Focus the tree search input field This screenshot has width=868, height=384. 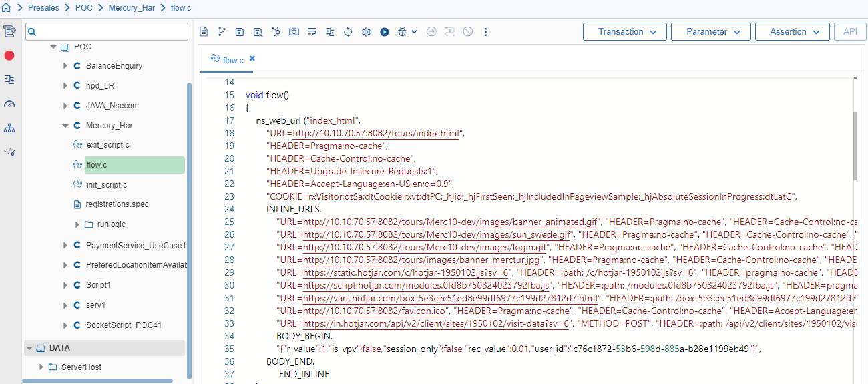click(x=107, y=31)
